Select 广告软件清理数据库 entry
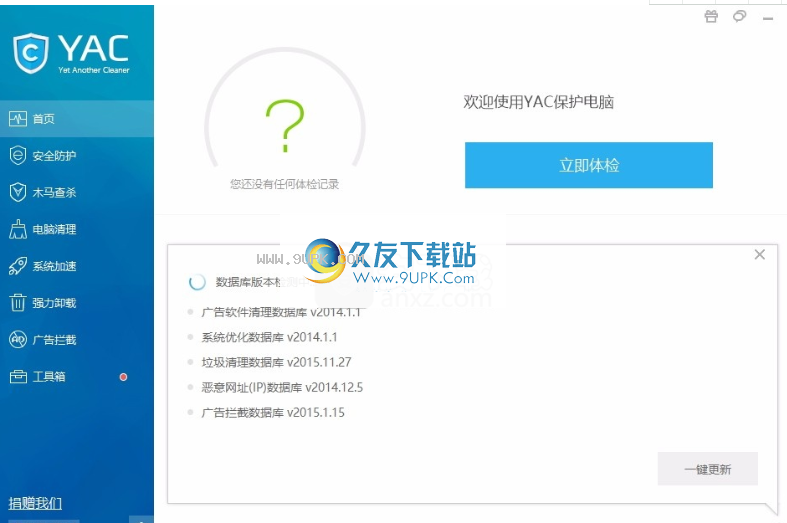This screenshot has width=787, height=523. tap(281, 312)
